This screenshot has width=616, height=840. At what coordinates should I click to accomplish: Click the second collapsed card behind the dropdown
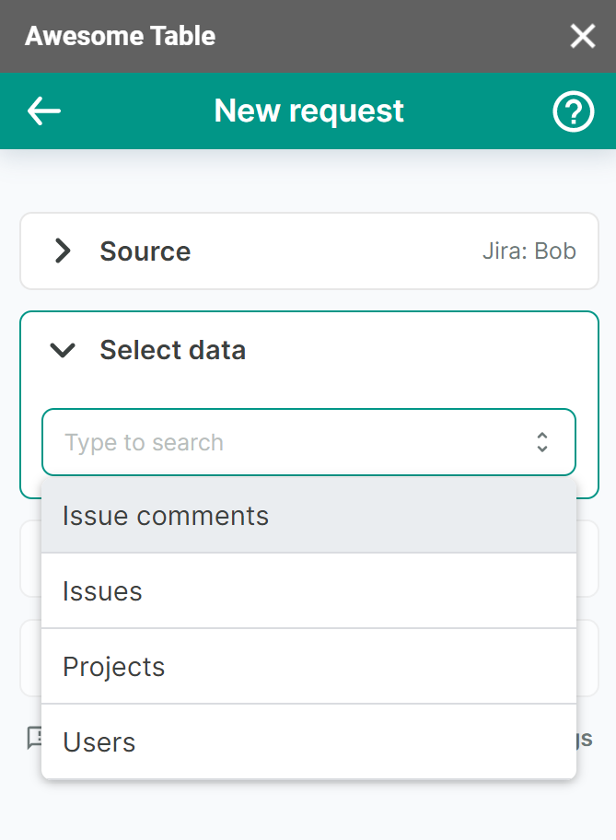tap(587, 658)
